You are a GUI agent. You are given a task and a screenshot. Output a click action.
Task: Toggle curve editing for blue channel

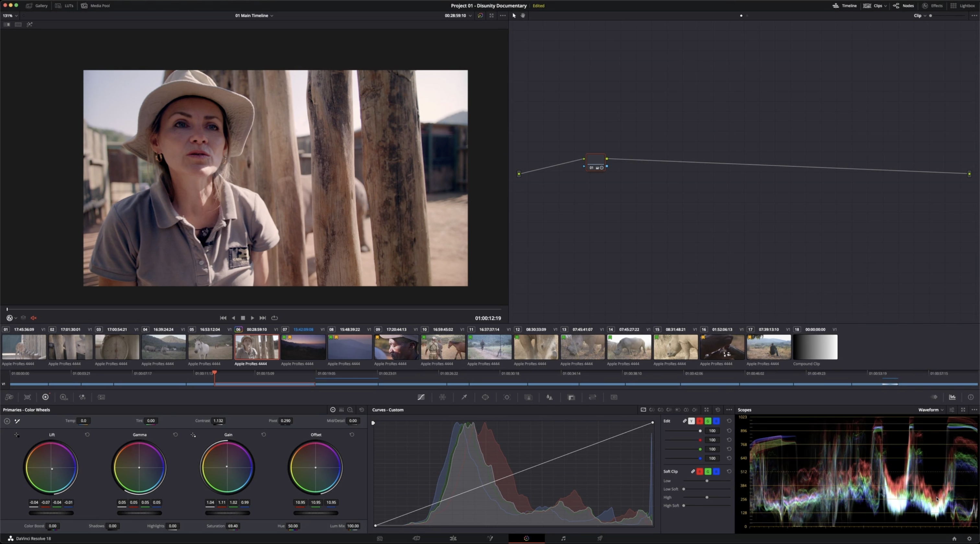(716, 421)
